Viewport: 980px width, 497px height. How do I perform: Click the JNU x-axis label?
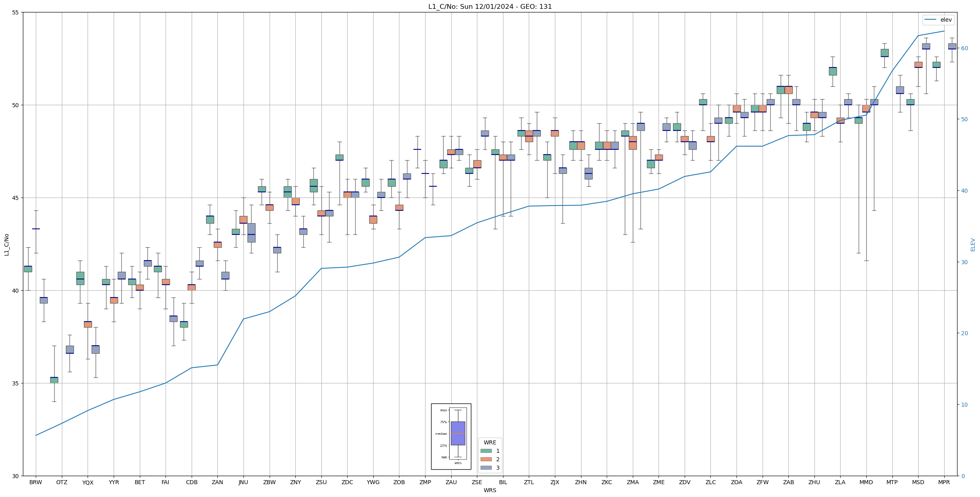click(x=243, y=482)
